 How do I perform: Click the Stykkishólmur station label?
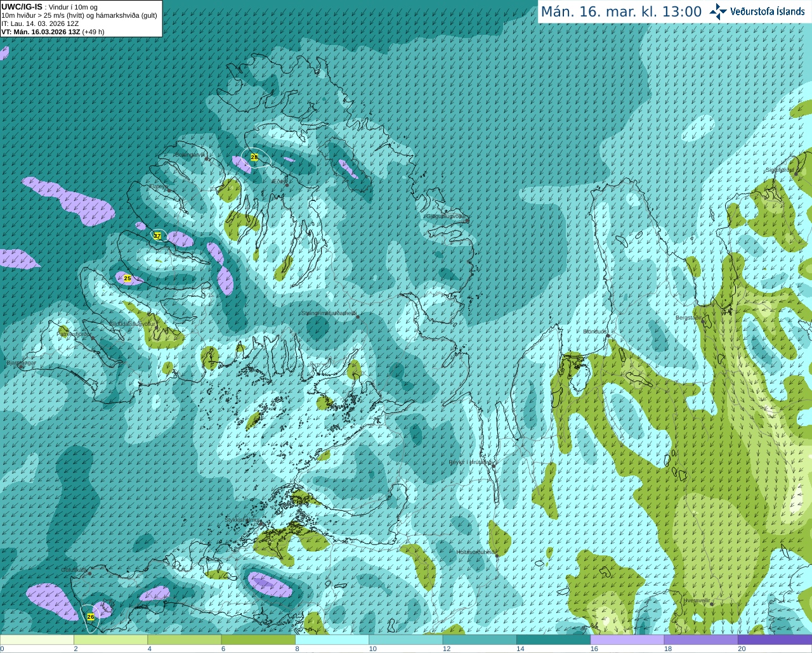point(243,520)
